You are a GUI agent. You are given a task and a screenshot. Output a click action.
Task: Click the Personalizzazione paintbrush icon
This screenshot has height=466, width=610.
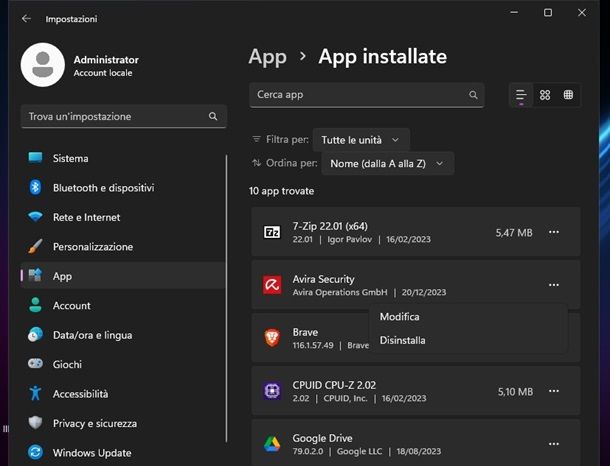[x=35, y=246]
